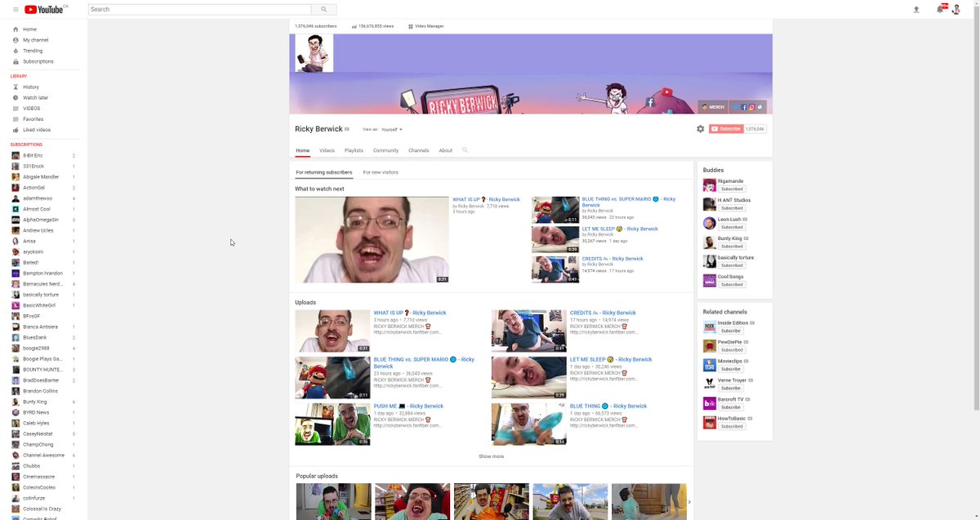Play the large featured 'WHAT IS UP' thumbnail
This screenshot has width=980, height=520.
click(372, 239)
